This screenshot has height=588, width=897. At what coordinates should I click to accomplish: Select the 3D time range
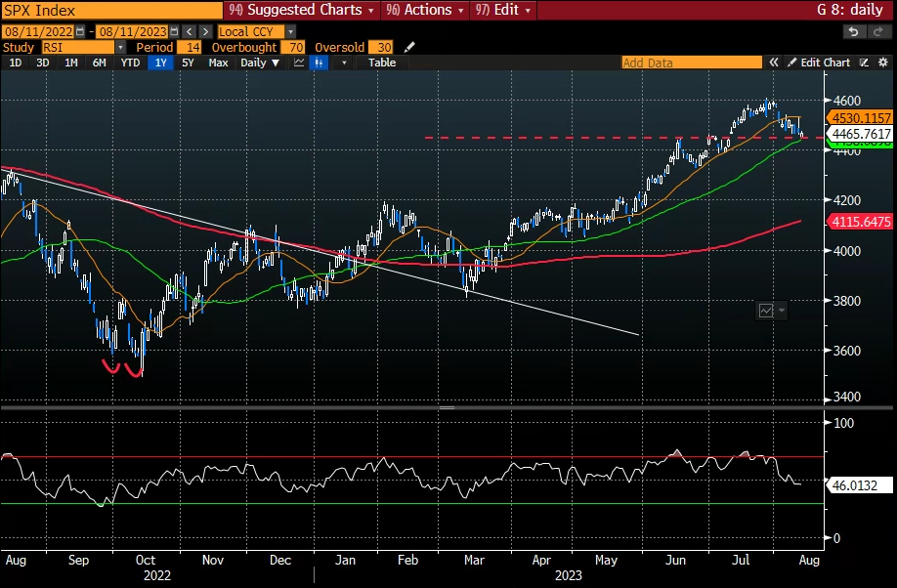coord(43,63)
